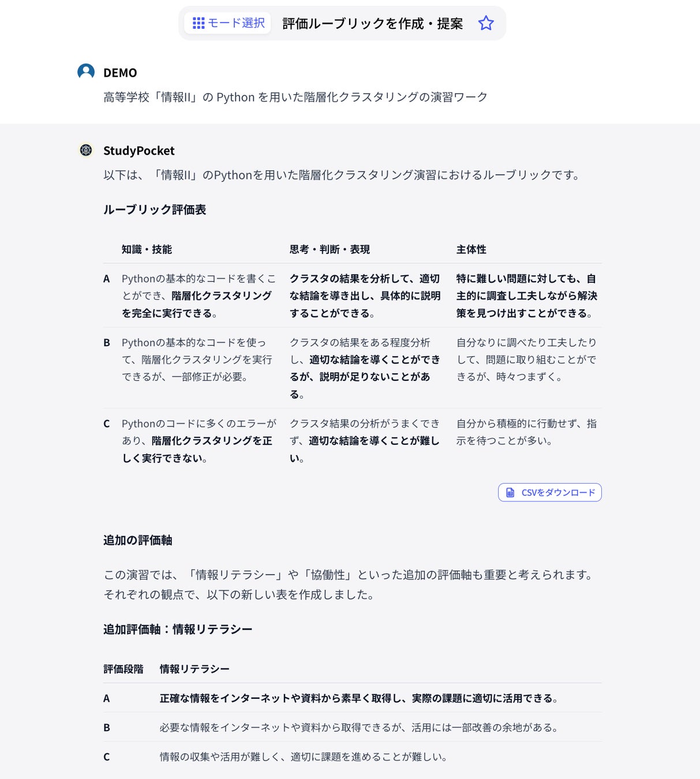
Task: Click the 評価段階 column header
Action: [123, 669]
